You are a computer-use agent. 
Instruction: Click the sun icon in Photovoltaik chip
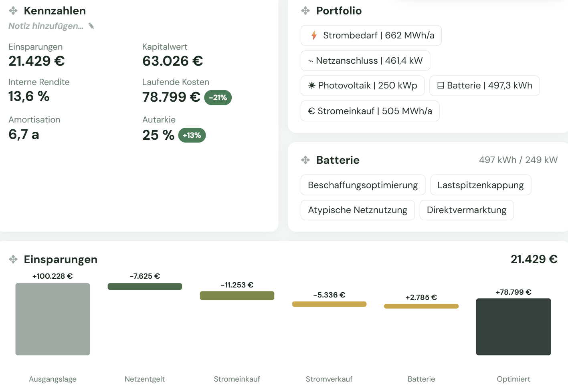click(x=312, y=85)
